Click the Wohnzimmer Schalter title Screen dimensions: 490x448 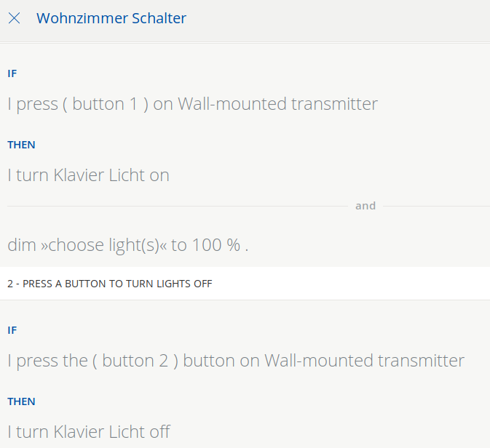111,19
